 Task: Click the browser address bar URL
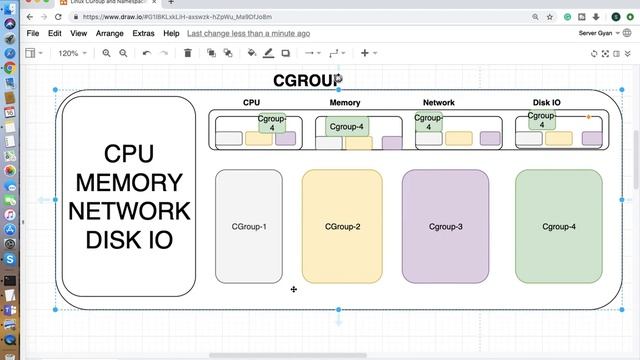tap(177, 17)
